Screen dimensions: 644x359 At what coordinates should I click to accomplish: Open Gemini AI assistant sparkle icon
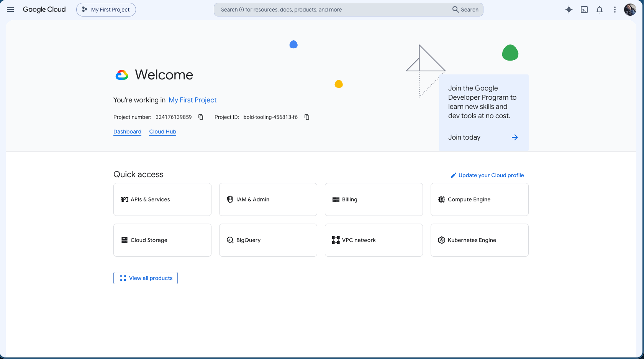(x=569, y=10)
